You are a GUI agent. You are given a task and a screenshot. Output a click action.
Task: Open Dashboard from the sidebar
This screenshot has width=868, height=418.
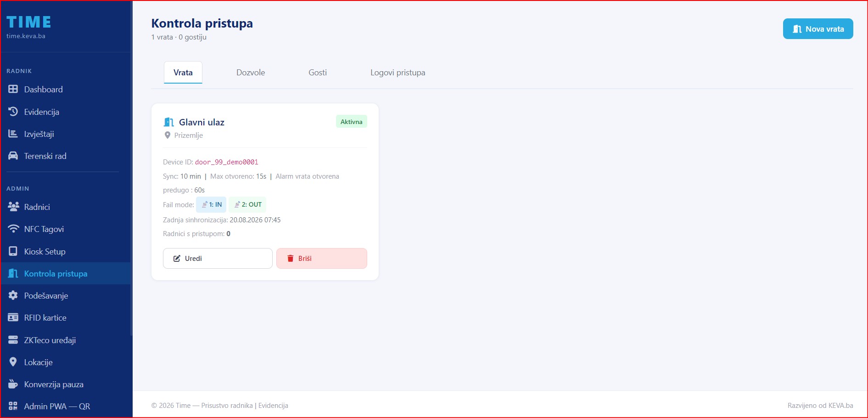click(66, 89)
